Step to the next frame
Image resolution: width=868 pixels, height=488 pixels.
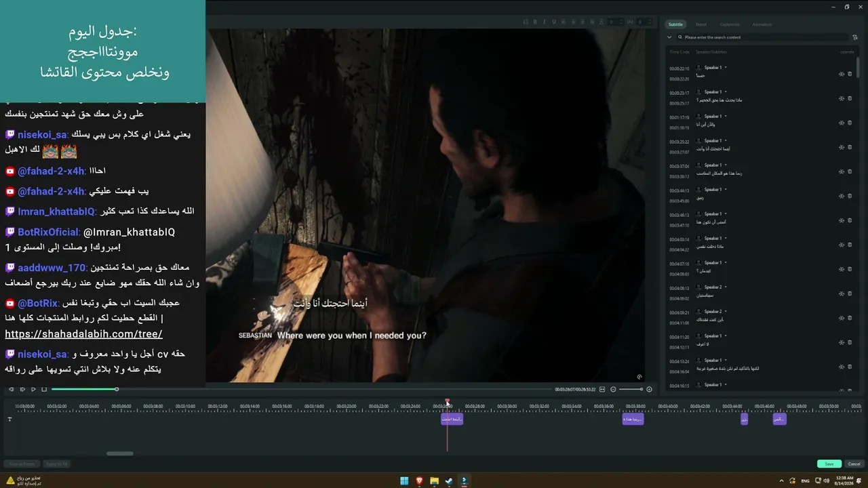click(x=22, y=389)
